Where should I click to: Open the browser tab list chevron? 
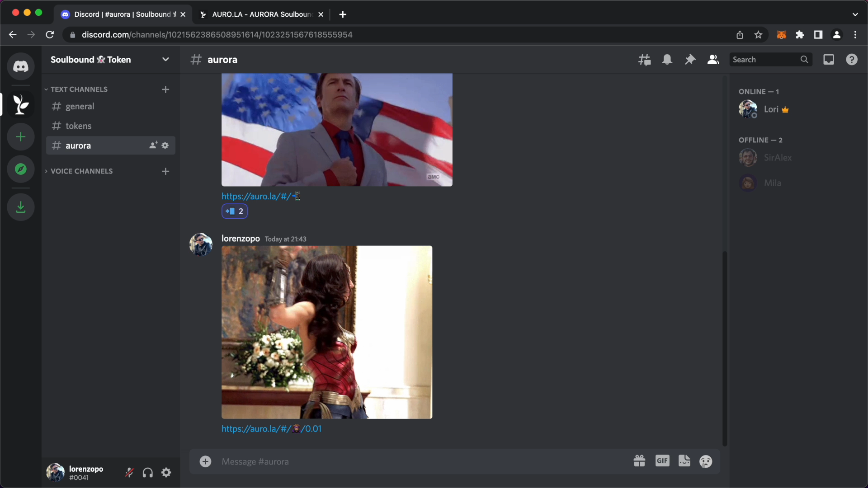click(x=855, y=14)
